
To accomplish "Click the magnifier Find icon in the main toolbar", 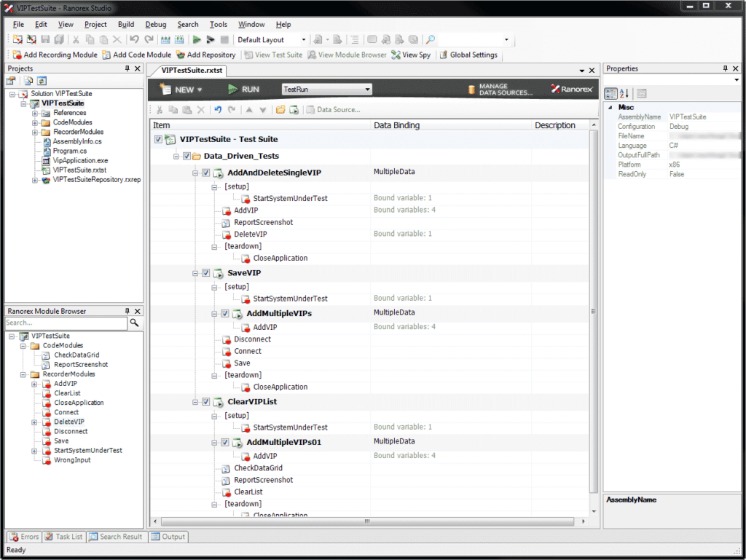I will [x=430, y=39].
